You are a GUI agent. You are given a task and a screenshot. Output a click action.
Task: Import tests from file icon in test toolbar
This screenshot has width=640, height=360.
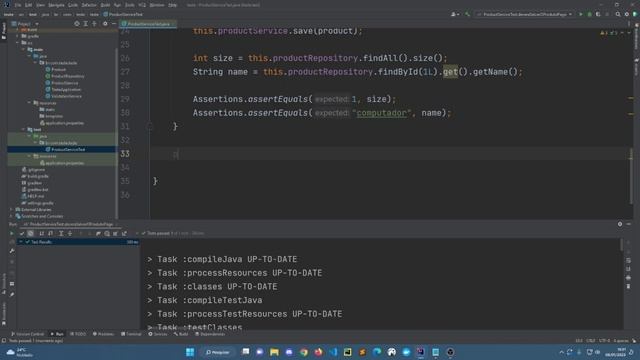coord(116,233)
